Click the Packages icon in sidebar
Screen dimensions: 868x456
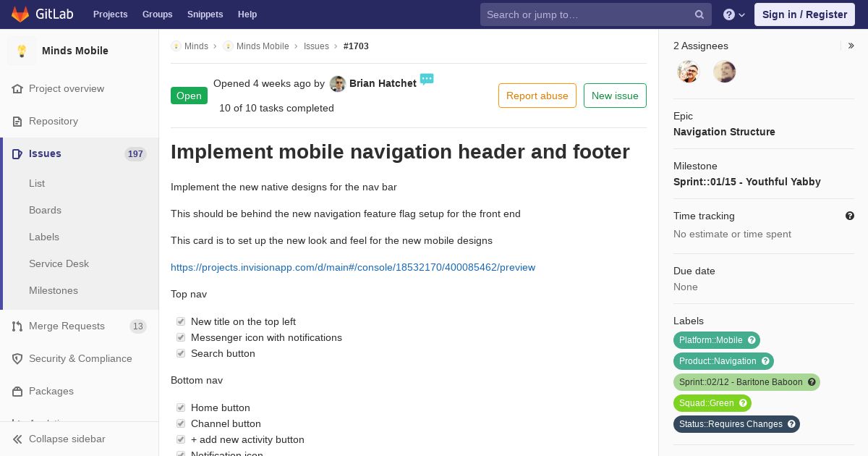point(17,391)
